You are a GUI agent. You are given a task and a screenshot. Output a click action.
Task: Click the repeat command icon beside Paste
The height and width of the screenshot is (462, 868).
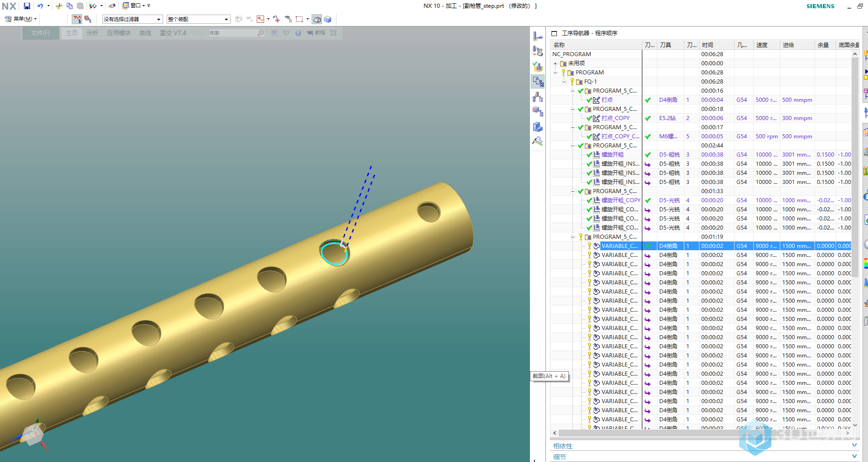93,6
